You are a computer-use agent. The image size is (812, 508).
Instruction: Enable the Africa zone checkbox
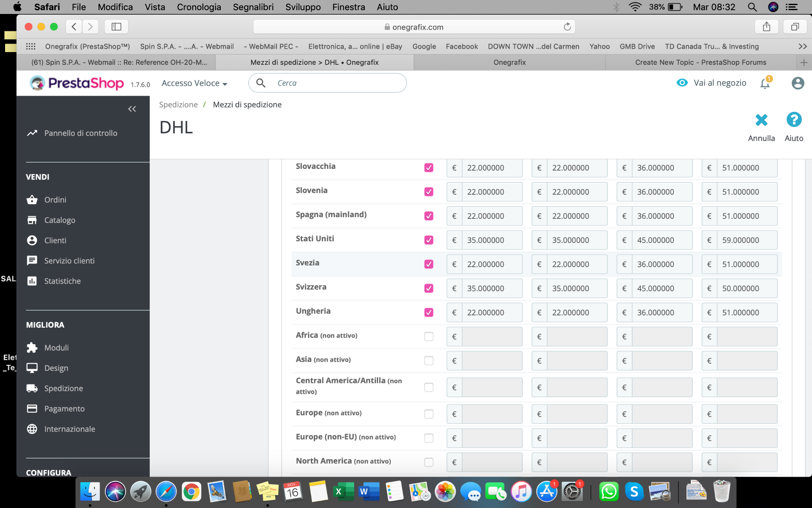tap(428, 337)
